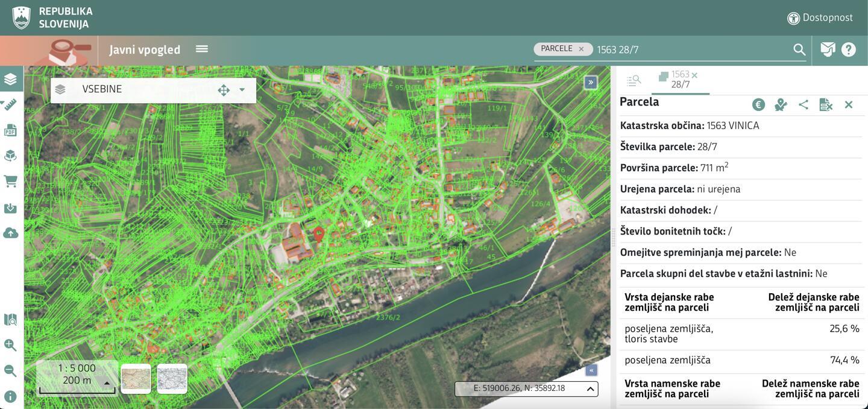Zoom out of the map
The image size is (868, 409).
[10, 370]
